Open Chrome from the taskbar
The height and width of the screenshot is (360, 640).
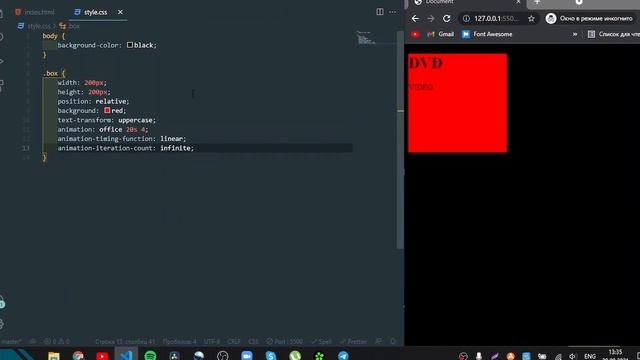pos(78,356)
